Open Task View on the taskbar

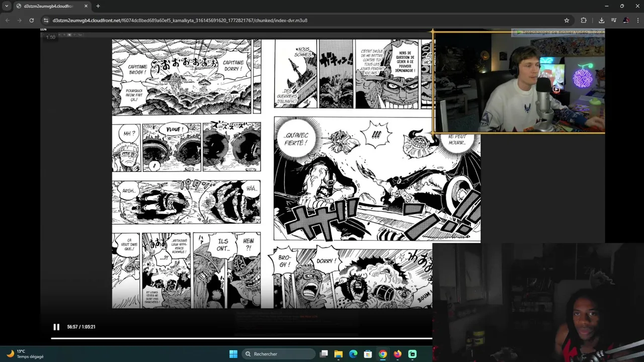click(x=324, y=354)
